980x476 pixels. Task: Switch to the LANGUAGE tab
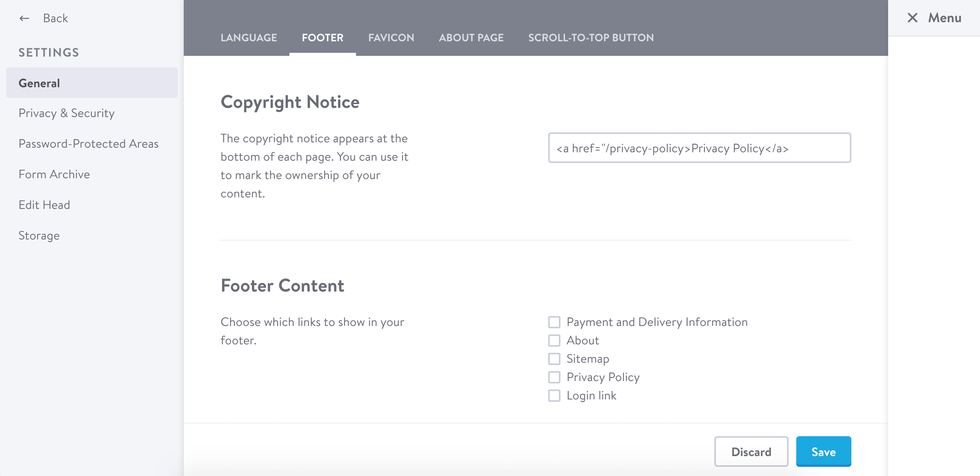point(249,37)
